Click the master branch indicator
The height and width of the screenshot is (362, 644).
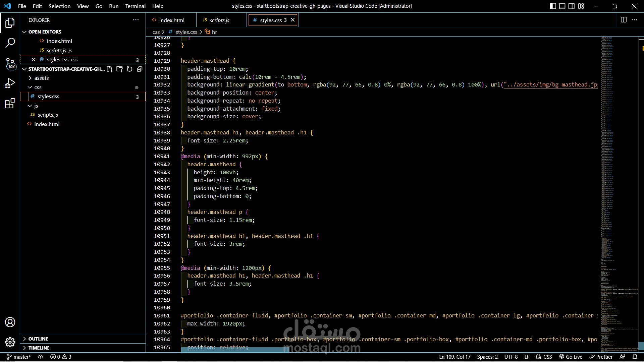19,357
